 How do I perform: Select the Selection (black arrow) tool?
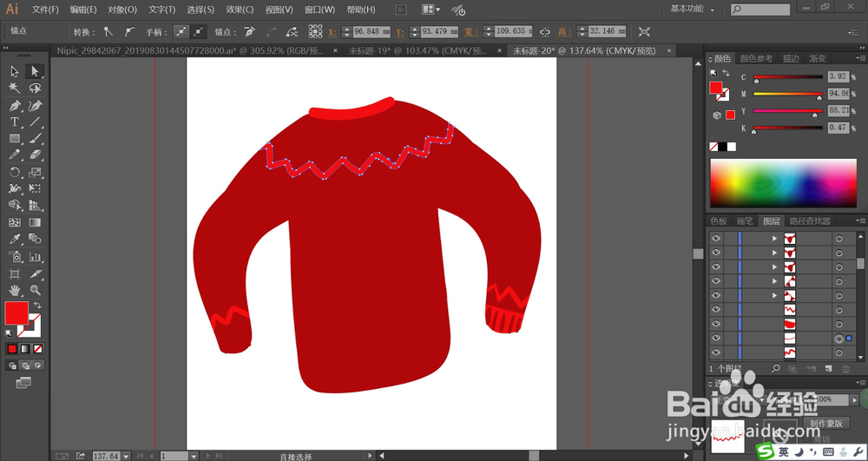(15, 71)
